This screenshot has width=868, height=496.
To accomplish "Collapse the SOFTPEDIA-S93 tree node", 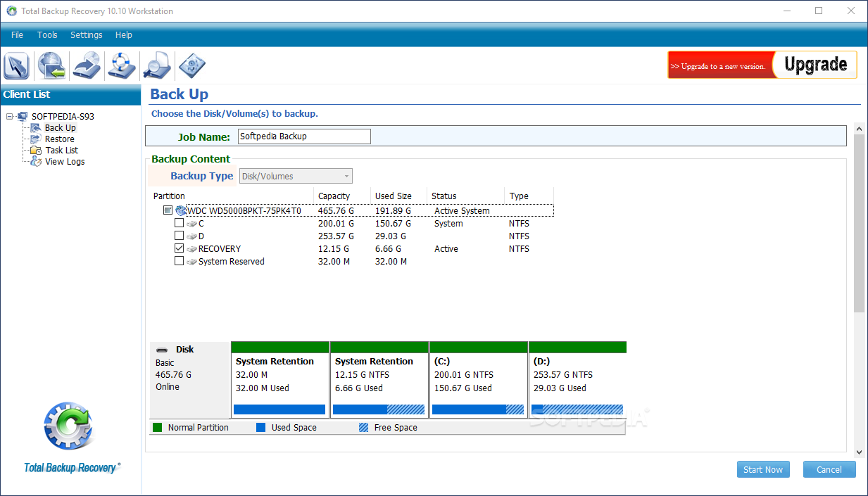I will coord(10,117).
